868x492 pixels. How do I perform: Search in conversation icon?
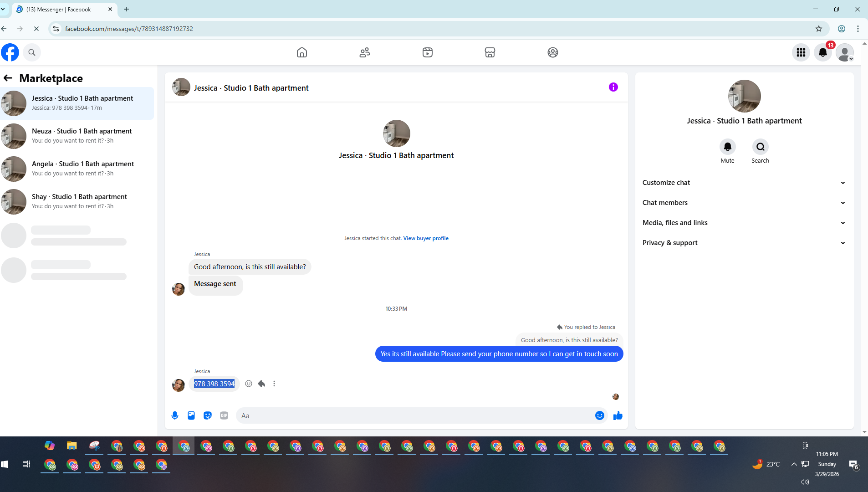pyautogui.click(x=761, y=147)
